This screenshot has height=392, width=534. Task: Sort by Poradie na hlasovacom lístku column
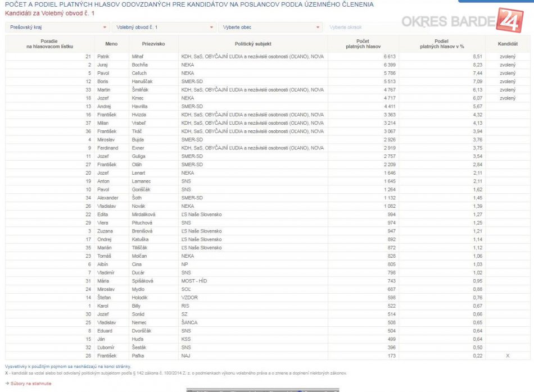point(49,44)
